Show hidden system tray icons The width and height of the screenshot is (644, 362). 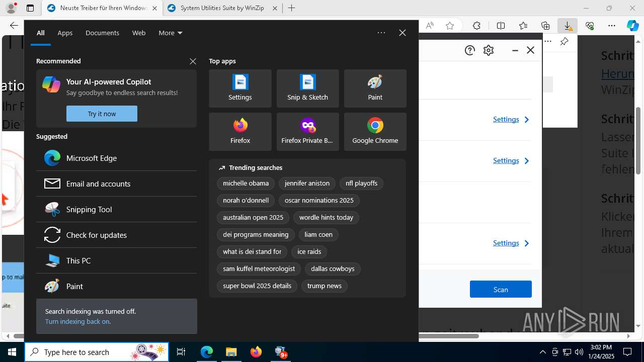pyautogui.click(x=542, y=352)
